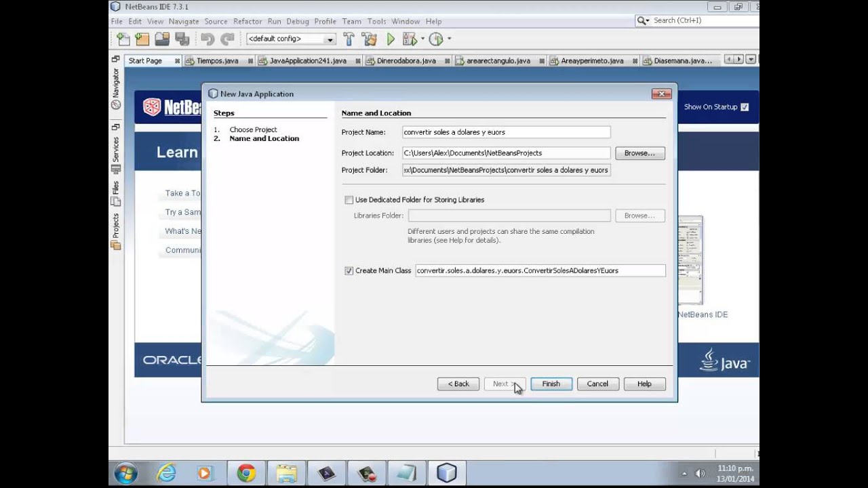Open Internet Explorer from taskbar

pyautogui.click(x=166, y=473)
